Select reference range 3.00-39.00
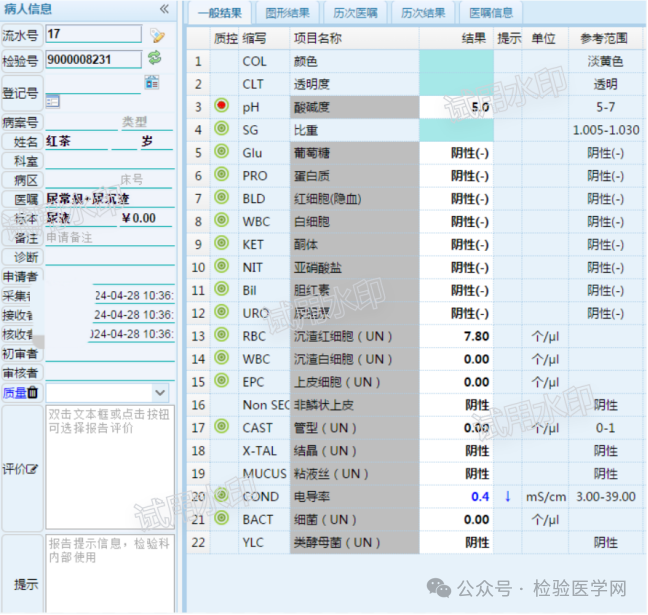Image resolution: width=648 pixels, height=615 pixels. pos(606,496)
